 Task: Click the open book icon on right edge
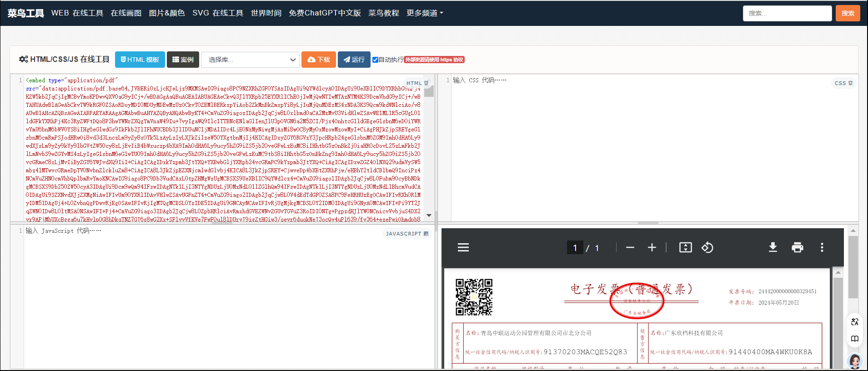coord(855,339)
